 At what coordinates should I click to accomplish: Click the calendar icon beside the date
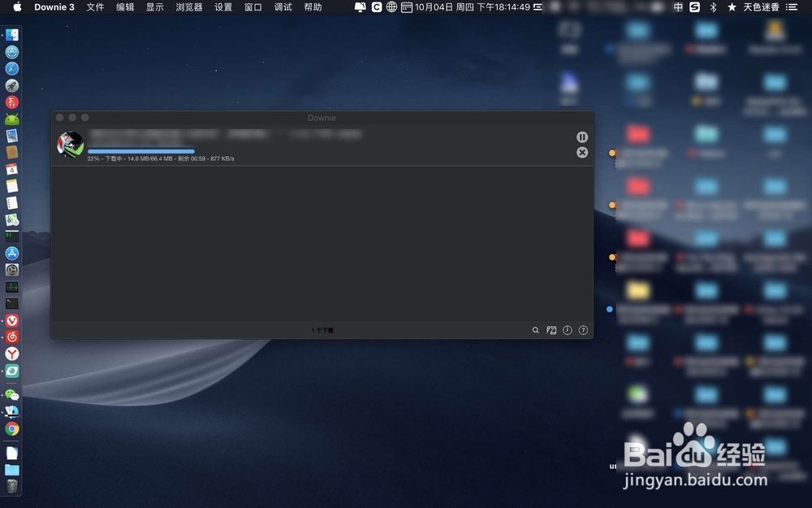pyautogui.click(x=407, y=7)
